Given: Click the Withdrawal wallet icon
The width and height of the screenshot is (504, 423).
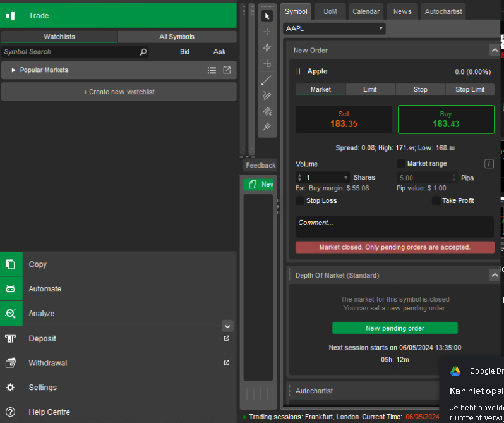Looking at the screenshot, I should (x=11, y=363).
